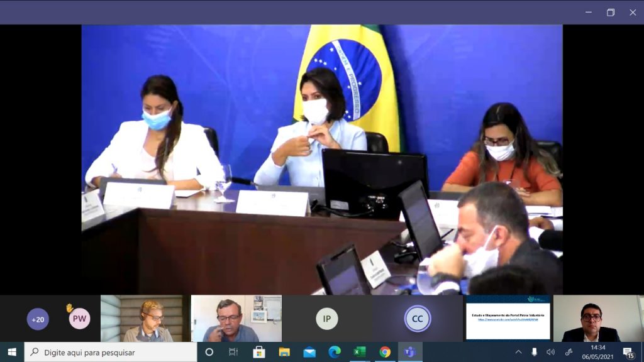Image resolution: width=644 pixels, height=362 pixels.
Task: Show calendar from the 14:34 clock
Action: [597, 352]
